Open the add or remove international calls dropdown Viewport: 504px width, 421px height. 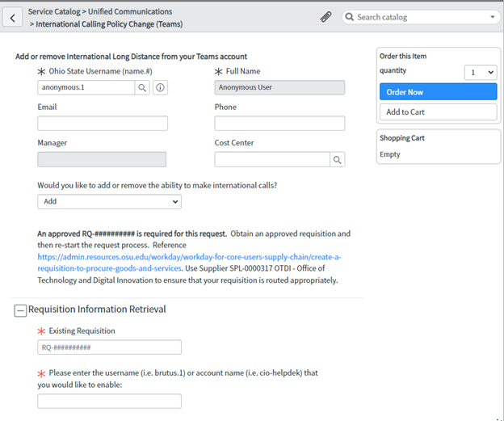(109, 202)
